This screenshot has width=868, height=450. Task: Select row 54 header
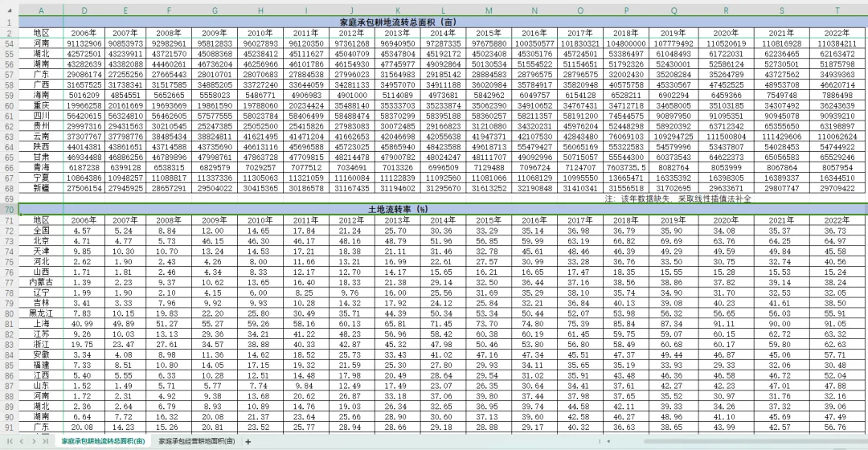coord(10,43)
